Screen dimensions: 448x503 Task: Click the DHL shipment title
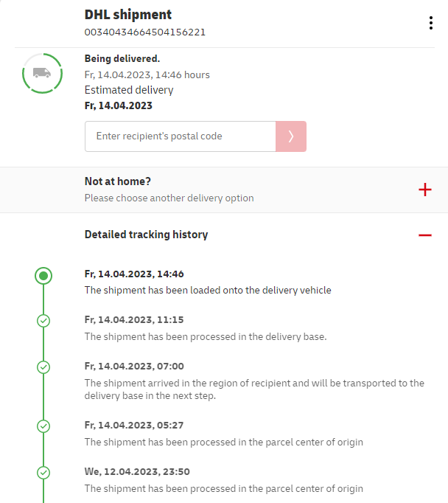point(128,15)
